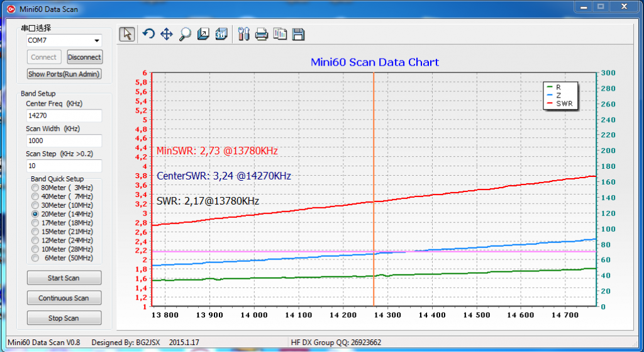644x352 pixels.
Task: Select the Normal pointer tool in chart toolbar
Action: point(127,34)
